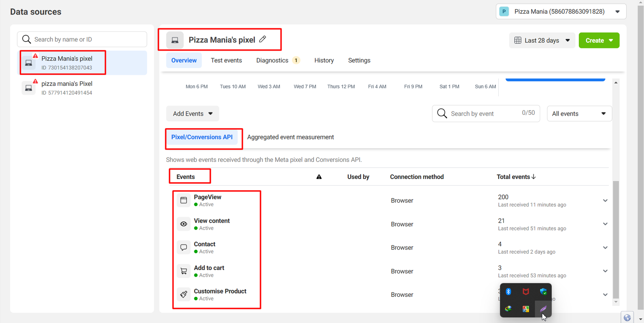Click the View content event name

tap(212, 221)
